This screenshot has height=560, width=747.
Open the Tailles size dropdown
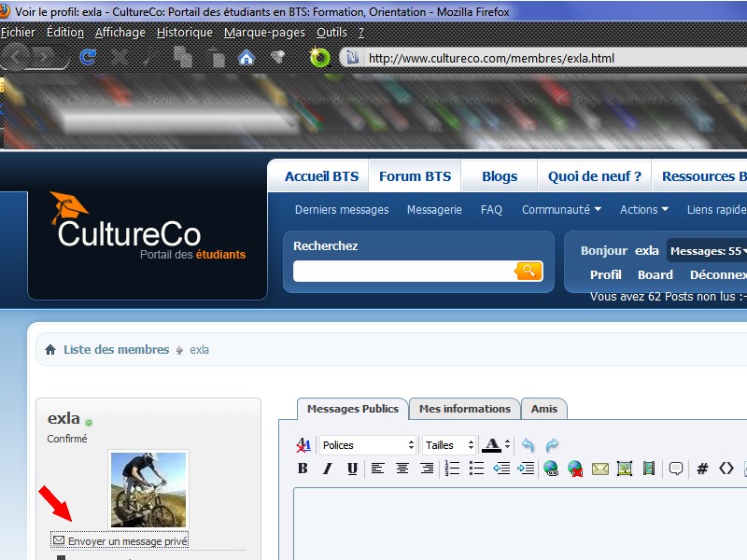(x=450, y=445)
